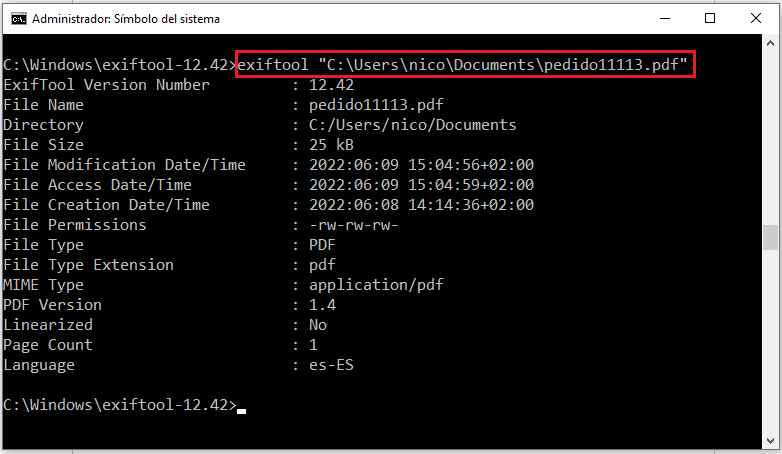This screenshot has height=454, width=782.
Task: Click the File Name label
Action: pos(43,105)
